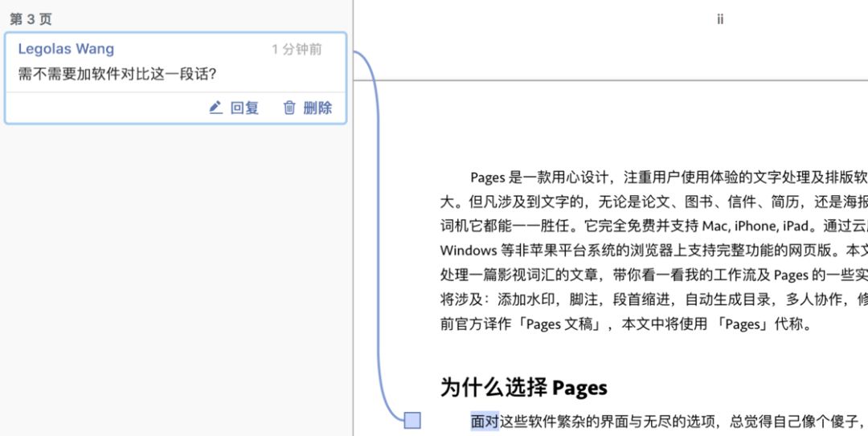
Task: Click the highlighted word 面对
Action: point(485,422)
